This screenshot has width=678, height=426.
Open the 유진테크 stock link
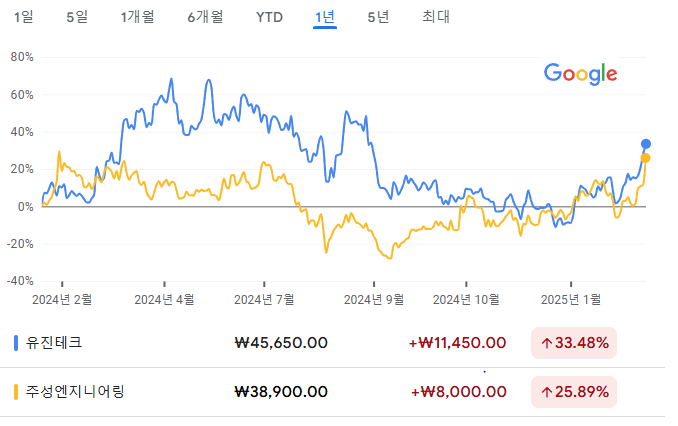(54, 342)
